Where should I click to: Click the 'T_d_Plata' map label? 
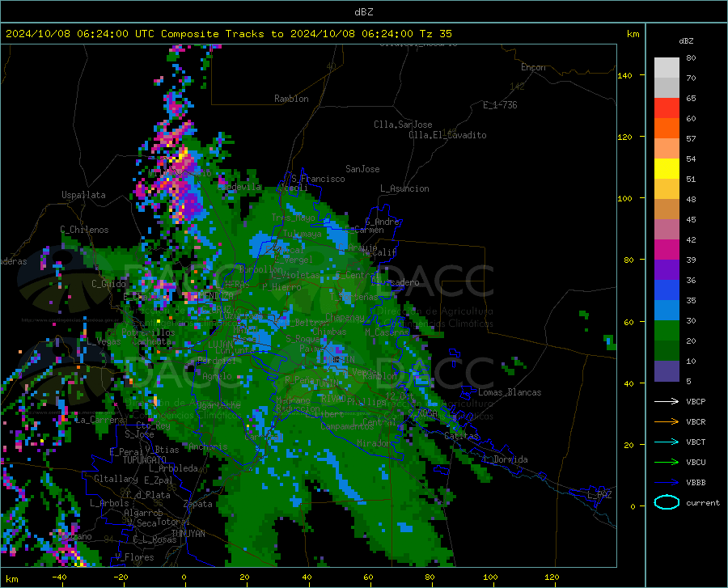click(x=148, y=495)
